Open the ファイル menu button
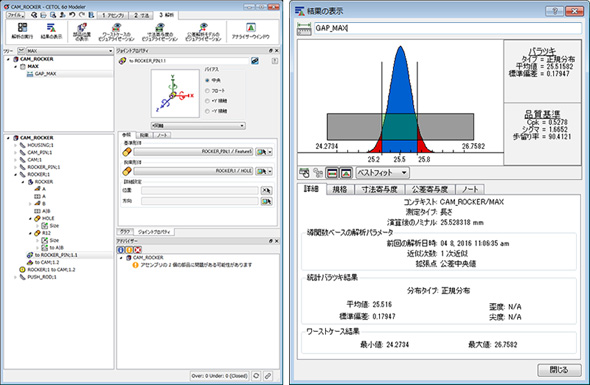 pyautogui.click(x=16, y=15)
